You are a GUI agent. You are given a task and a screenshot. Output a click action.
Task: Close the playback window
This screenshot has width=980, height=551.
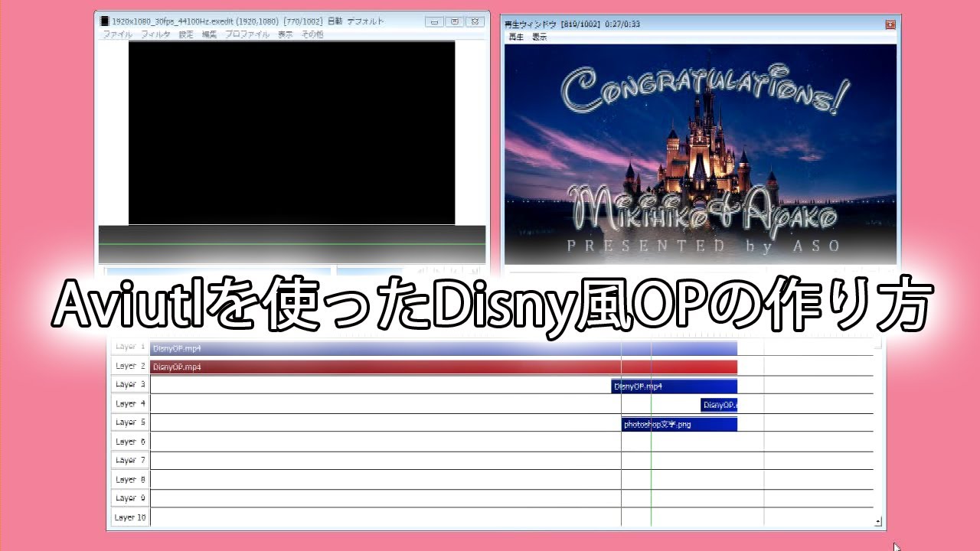(x=890, y=24)
